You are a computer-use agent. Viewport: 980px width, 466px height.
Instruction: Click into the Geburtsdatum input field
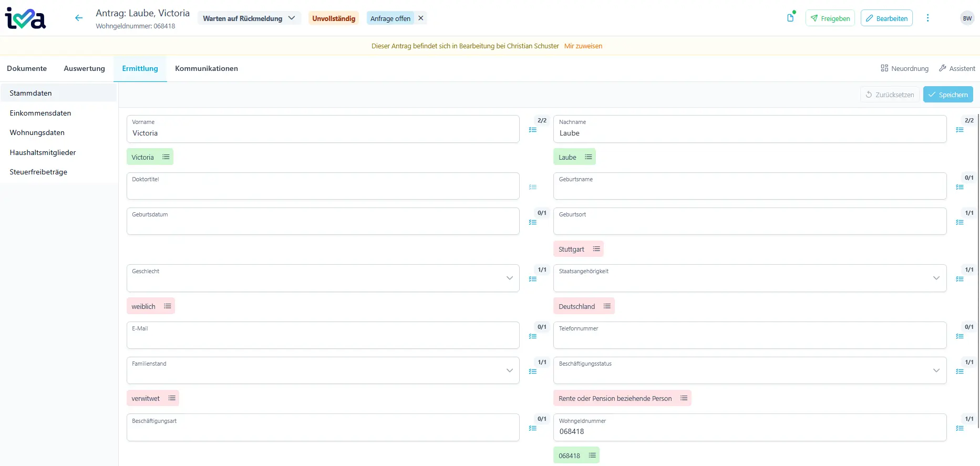(323, 225)
